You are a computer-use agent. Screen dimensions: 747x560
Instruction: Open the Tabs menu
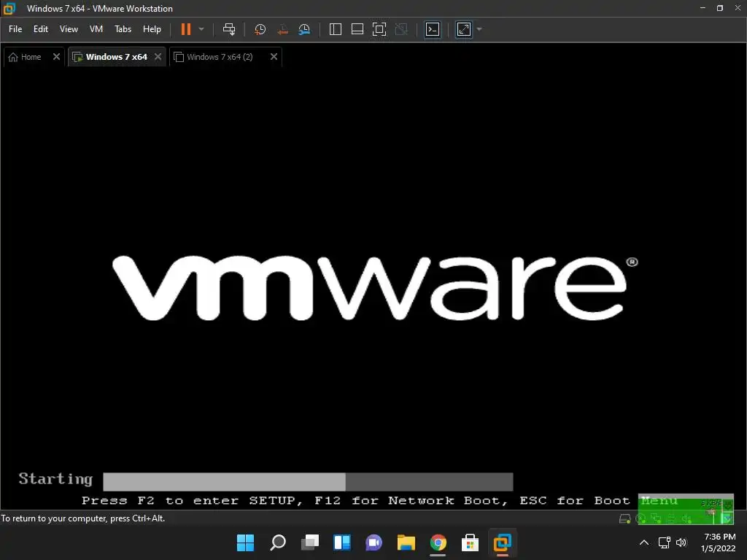pyautogui.click(x=123, y=29)
